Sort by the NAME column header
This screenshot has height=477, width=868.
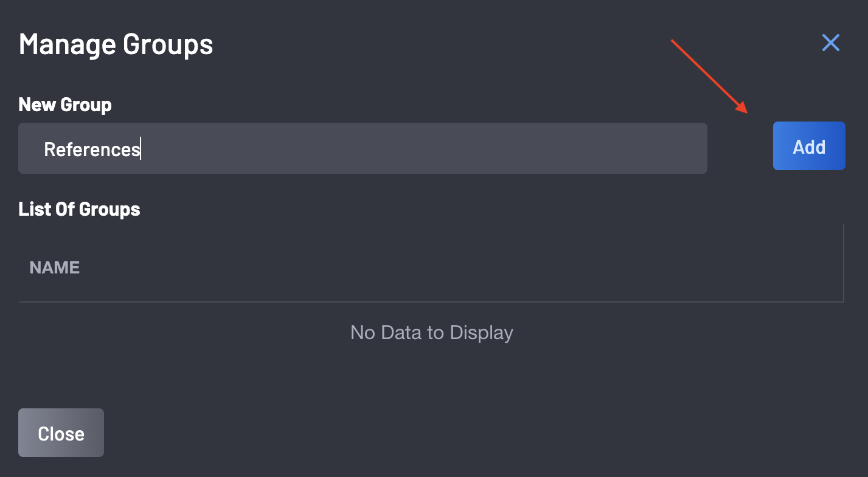55,267
